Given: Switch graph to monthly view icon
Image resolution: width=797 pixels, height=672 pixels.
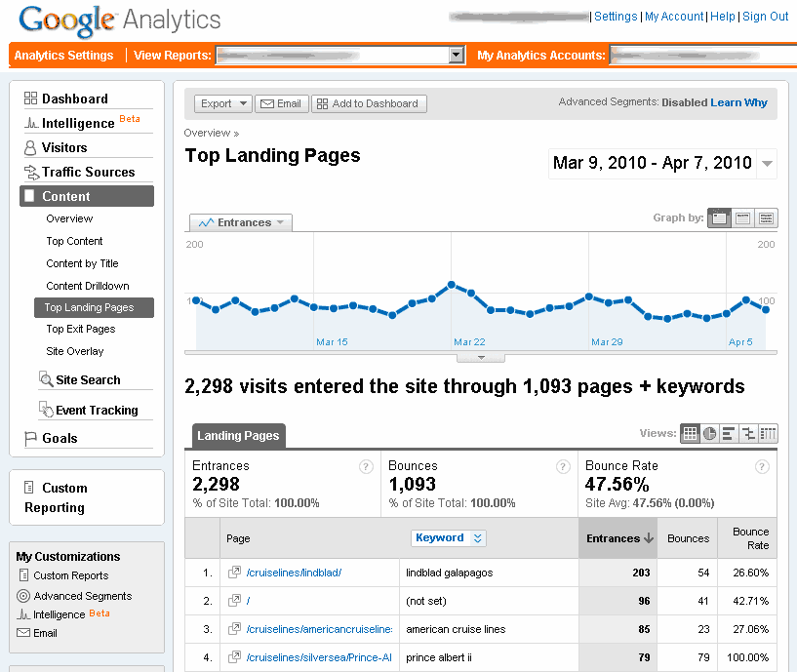Looking at the screenshot, I should click(766, 218).
